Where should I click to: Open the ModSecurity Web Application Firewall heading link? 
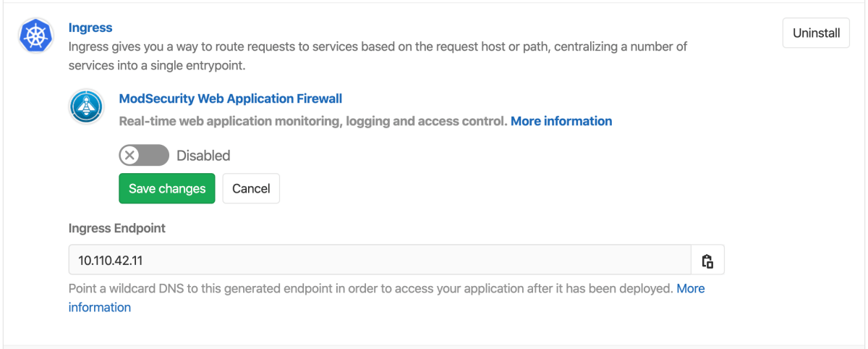230,98
